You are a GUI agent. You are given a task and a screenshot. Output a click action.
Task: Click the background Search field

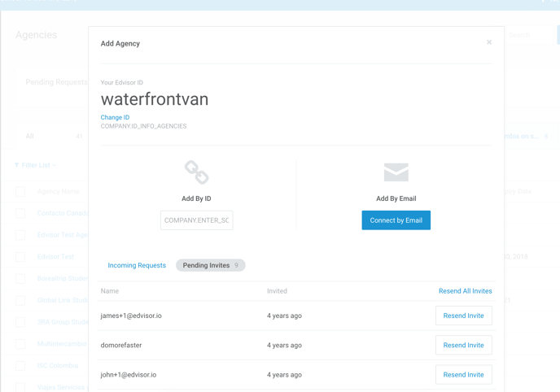coord(528,35)
